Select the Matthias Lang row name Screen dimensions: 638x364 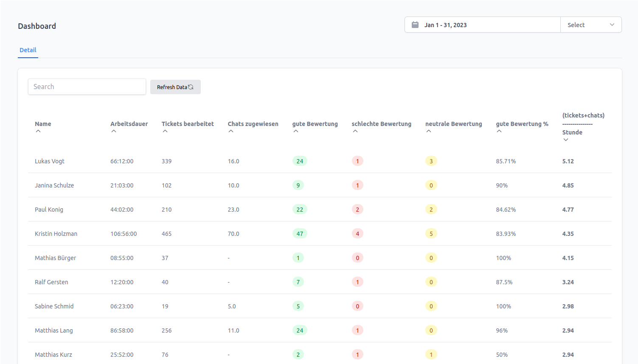(x=54, y=330)
